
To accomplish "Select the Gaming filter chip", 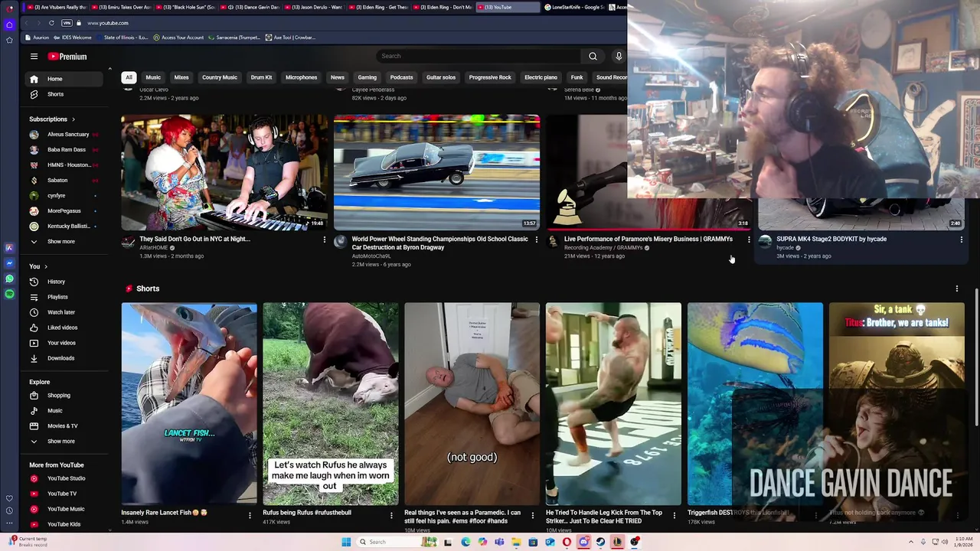I will [x=367, y=77].
